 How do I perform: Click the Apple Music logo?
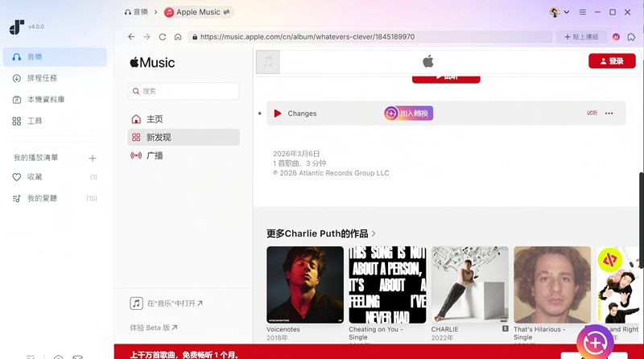152,63
